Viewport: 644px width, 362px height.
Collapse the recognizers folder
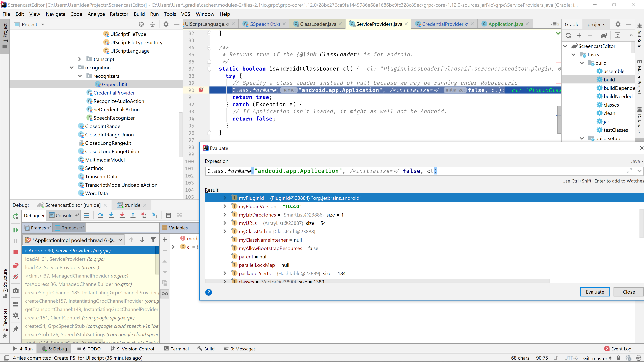pos(80,76)
